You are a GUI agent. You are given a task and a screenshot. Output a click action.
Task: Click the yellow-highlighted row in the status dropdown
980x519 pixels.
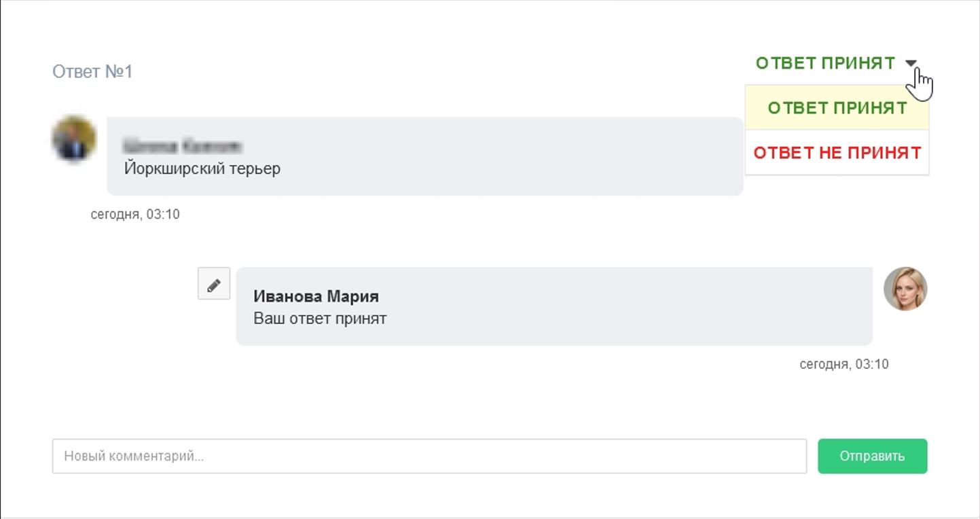(837, 108)
